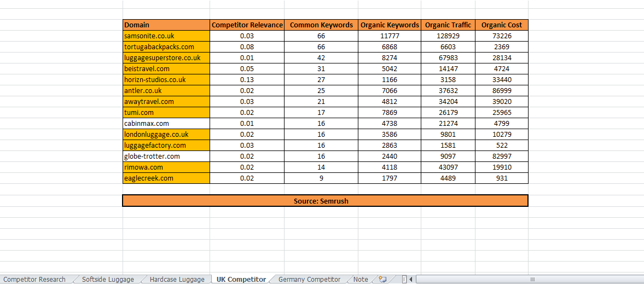This screenshot has width=644, height=284.
Task: Click the beistravel.com cell
Action: pos(166,68)
